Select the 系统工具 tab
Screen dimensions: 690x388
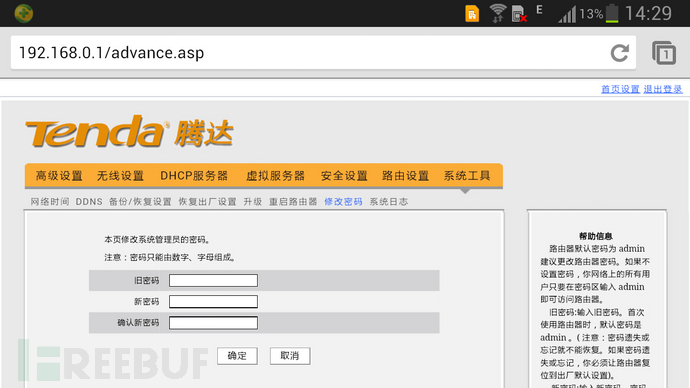pyautogui.click(x=467, y=176)
